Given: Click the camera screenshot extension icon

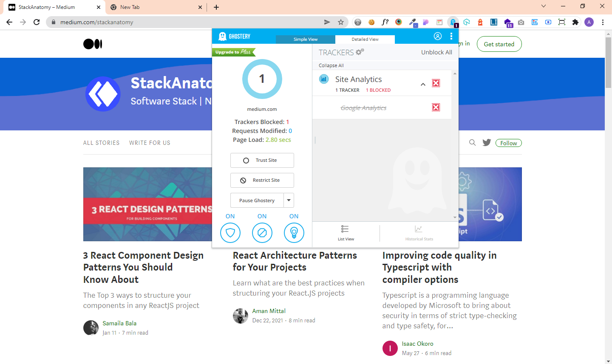Looking at the screenshot, I should [521, 22].
